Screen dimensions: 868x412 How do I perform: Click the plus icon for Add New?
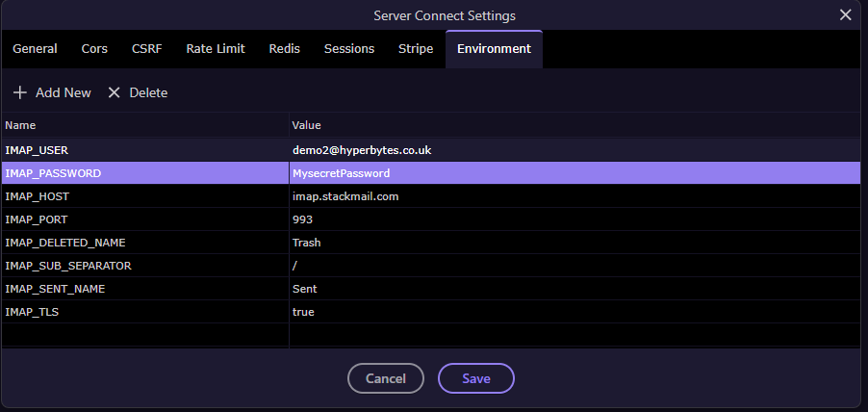pyautogui.click(x=20, y=92)
